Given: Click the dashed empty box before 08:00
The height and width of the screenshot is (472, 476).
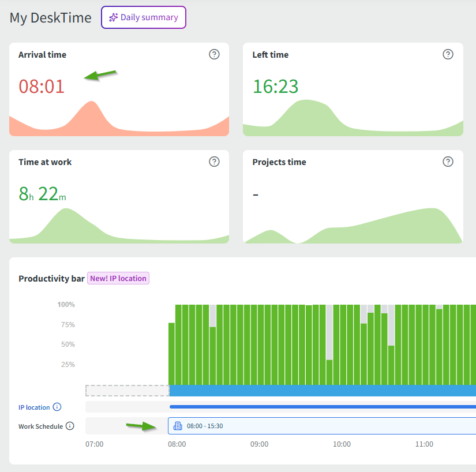Looking at the screenshot, I should point(127,391).
